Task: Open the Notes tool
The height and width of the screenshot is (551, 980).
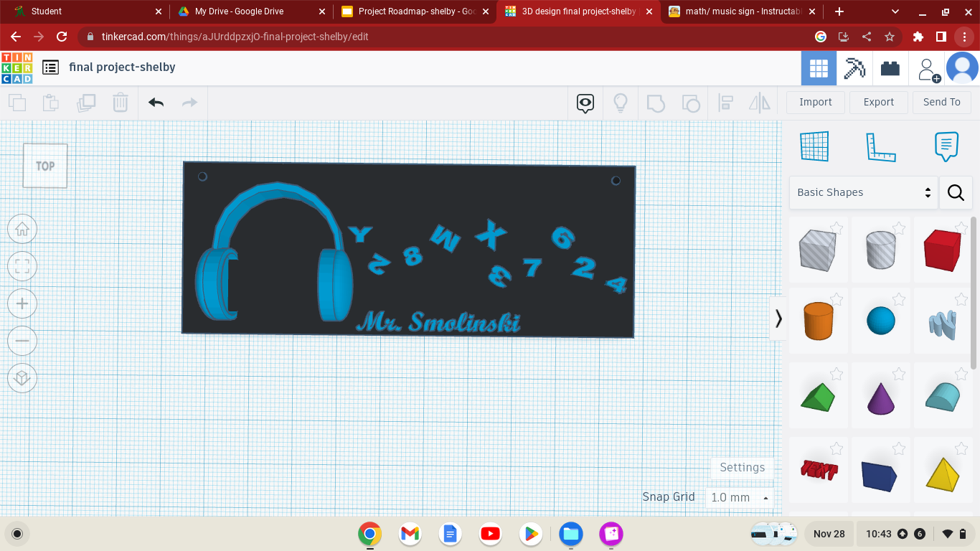Action: (946, 145)
